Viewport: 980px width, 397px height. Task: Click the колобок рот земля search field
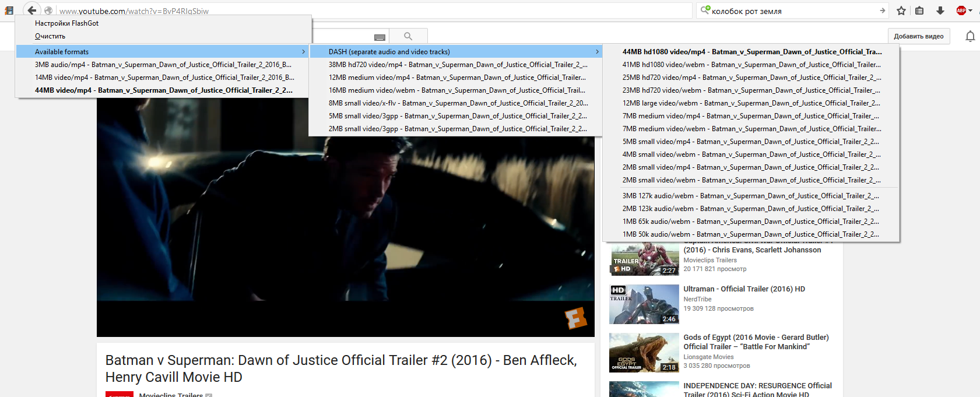793,10
